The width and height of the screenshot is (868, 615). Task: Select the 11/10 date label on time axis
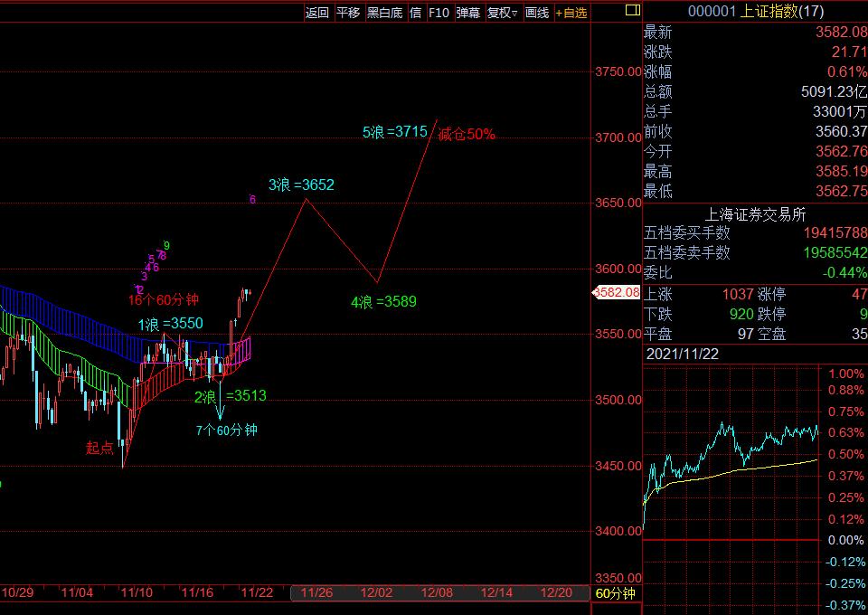pos(137,593)
